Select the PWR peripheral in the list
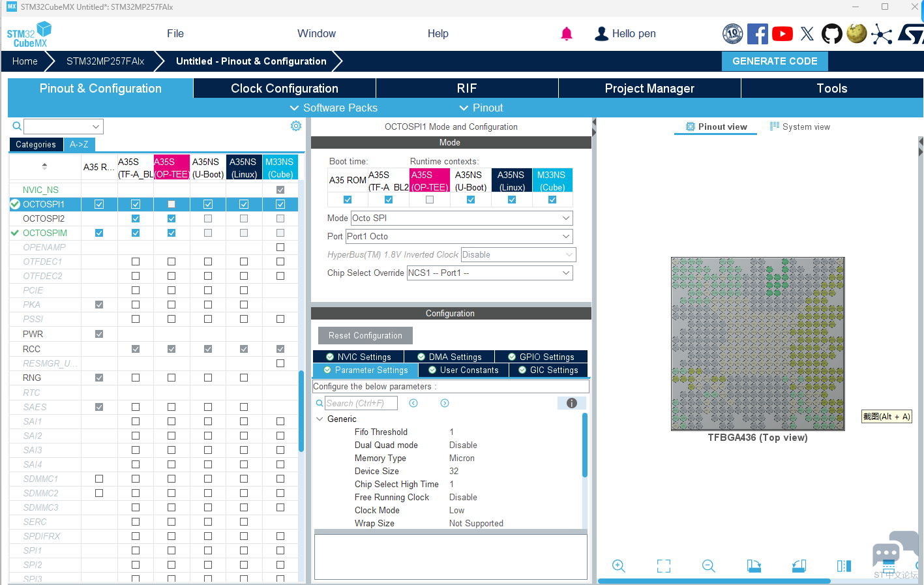This screenshot has height=585, width=924. click(x=33, y=334)
